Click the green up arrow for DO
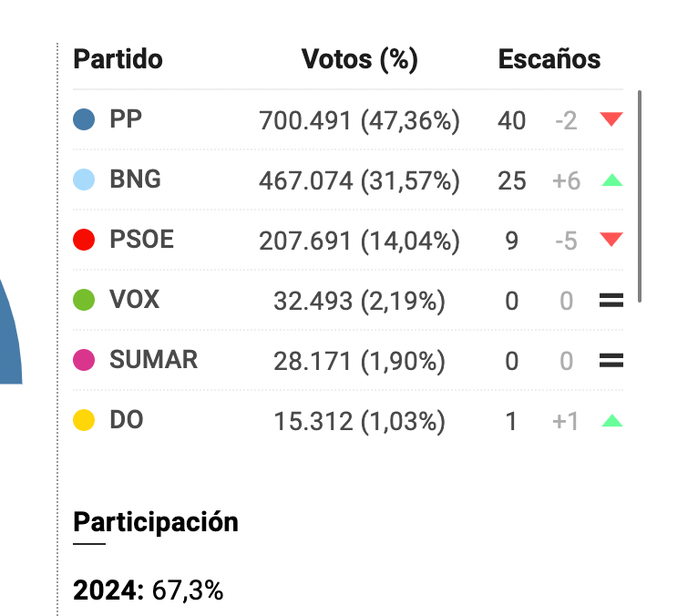 [x=611, y=421]
